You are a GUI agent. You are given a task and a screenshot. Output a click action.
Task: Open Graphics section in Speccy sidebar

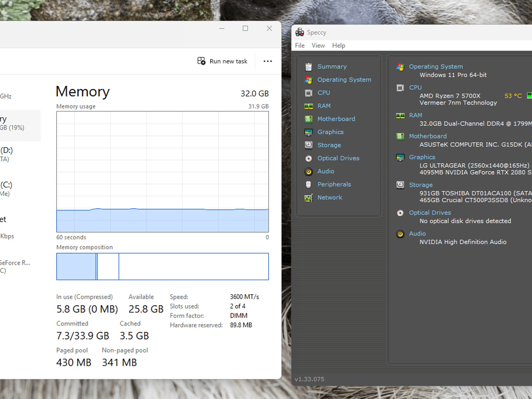pos(330,132)
